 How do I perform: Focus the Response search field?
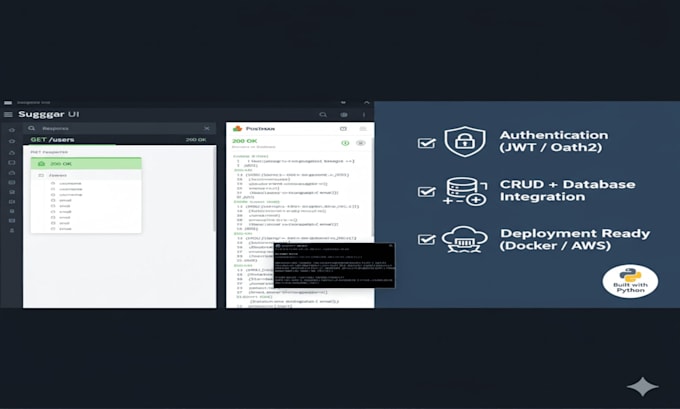(120, 128)
